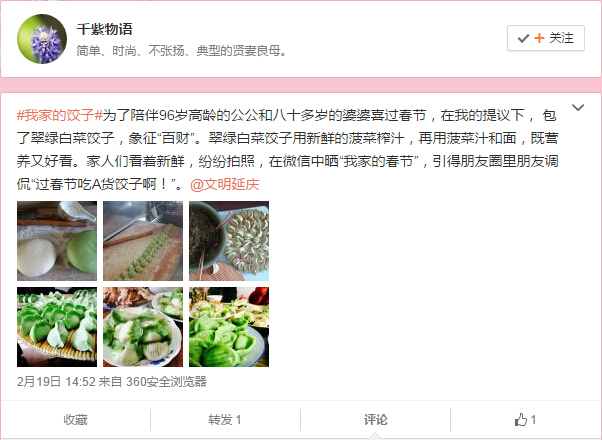Open the @文明延庆 mention link
The height and width of the screenshot is (440, 602).
pyautogui.click(x=225, y=185)
